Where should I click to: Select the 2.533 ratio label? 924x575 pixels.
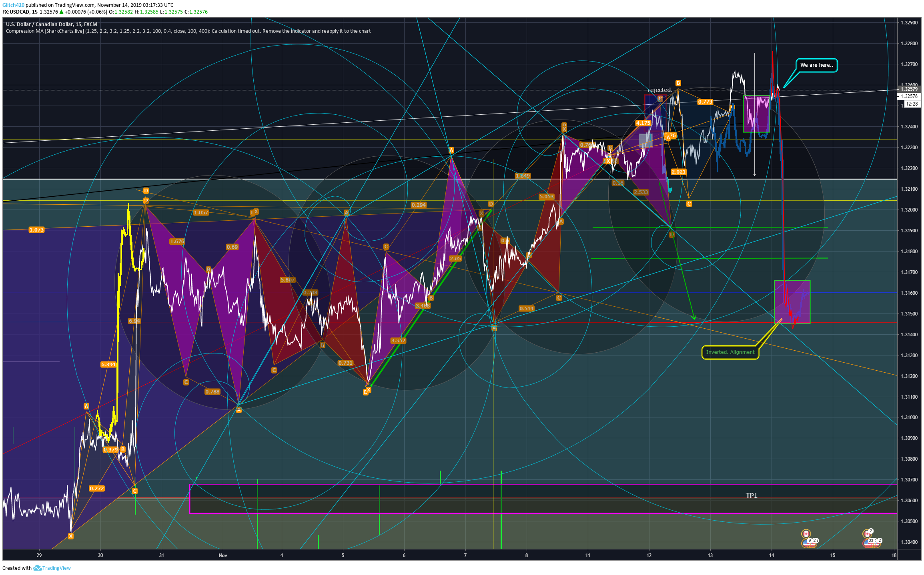tap(641, 192)
